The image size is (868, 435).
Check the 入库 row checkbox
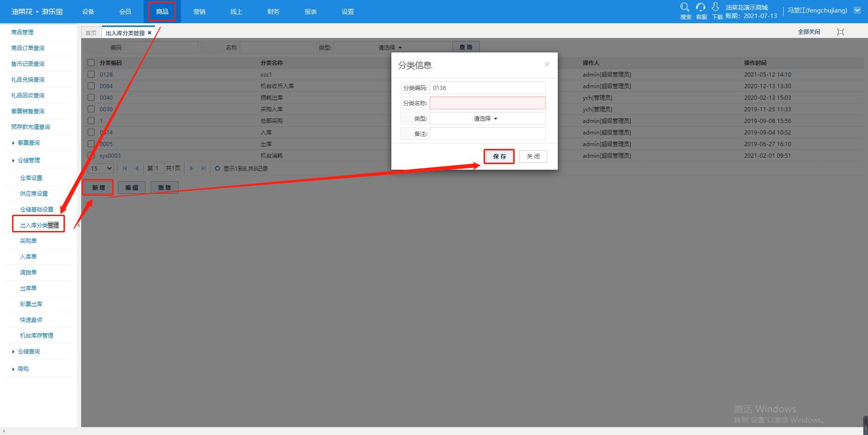91,132
